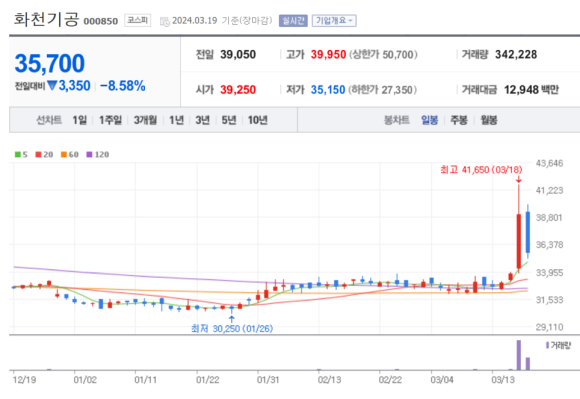Click the down arrow next to 3,350

click(52, 86)
